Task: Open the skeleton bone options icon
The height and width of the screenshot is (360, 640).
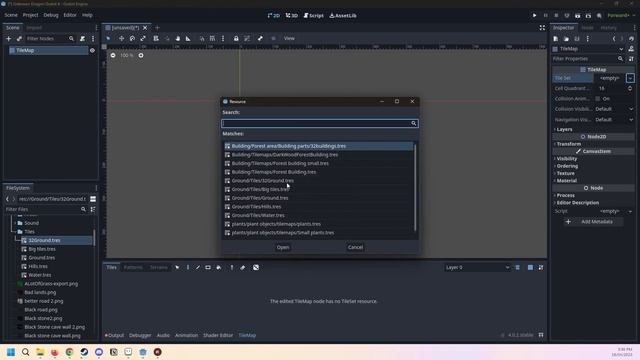Action: (x=260, y=38)
